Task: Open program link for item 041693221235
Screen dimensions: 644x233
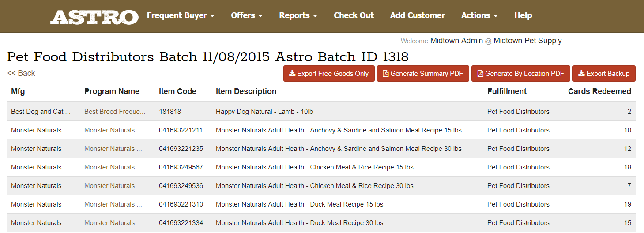Action: coord(113,149)
